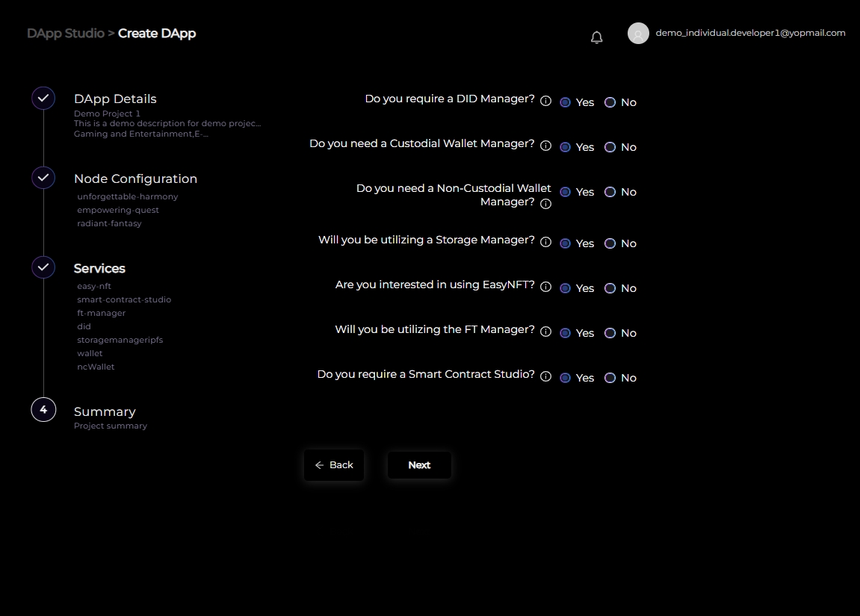This screenshot has width=860, height=616.
Task: Click info icon beside Smart Contract Studio
Action: click(x=545, y=377)
